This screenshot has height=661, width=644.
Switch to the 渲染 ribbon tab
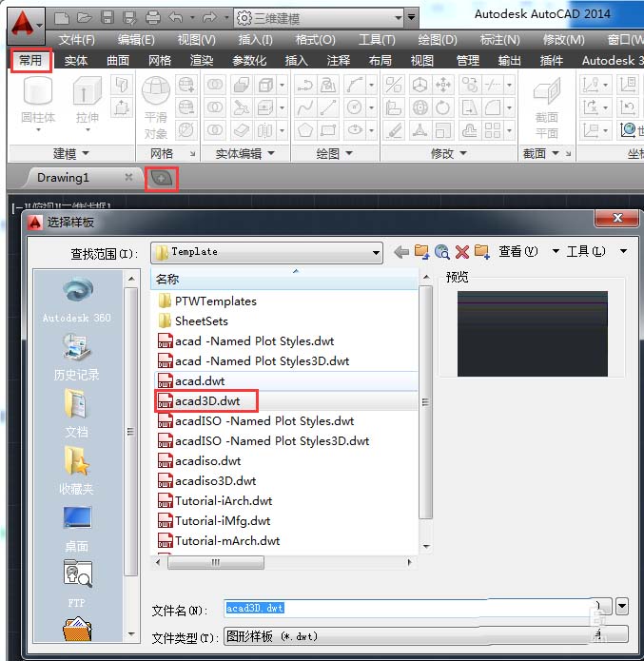[202, 61]
